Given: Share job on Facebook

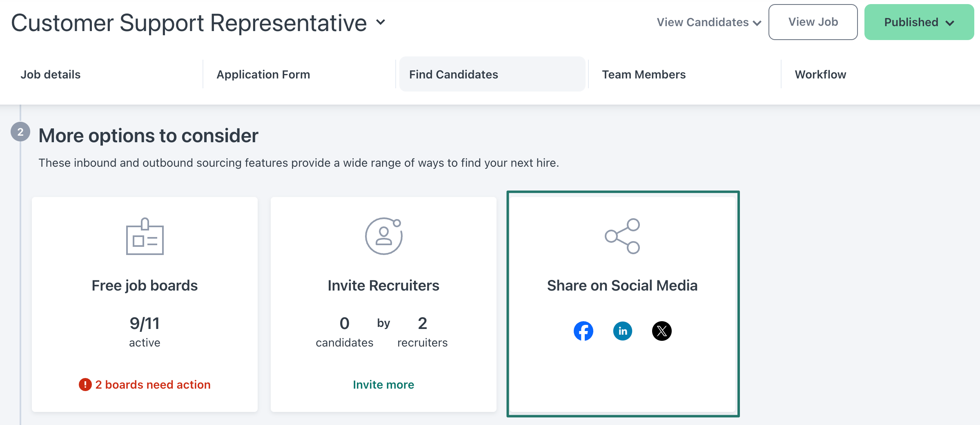Looking at the screenshot, I should pos(583,331).
